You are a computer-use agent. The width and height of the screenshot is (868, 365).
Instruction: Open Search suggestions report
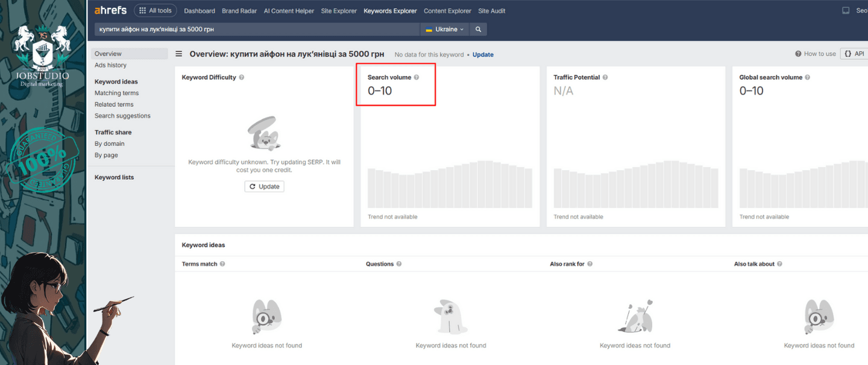point(122,116)
